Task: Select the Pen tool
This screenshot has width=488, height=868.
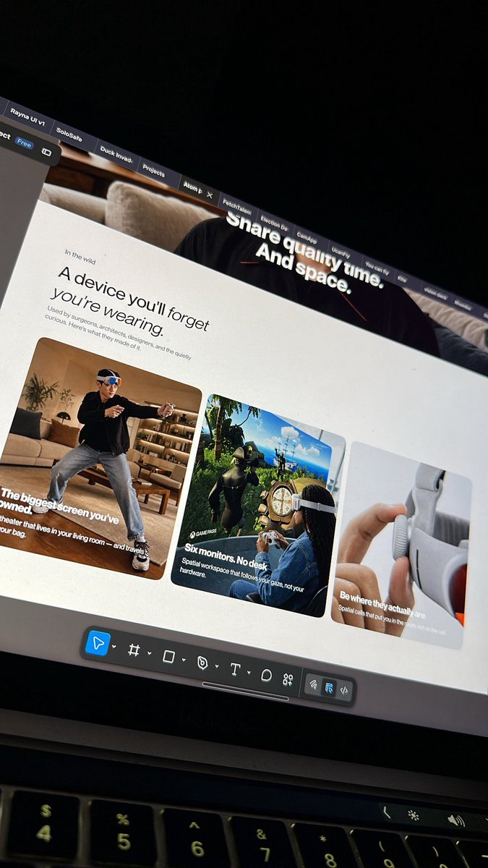Action: click(x=203, y=663)
